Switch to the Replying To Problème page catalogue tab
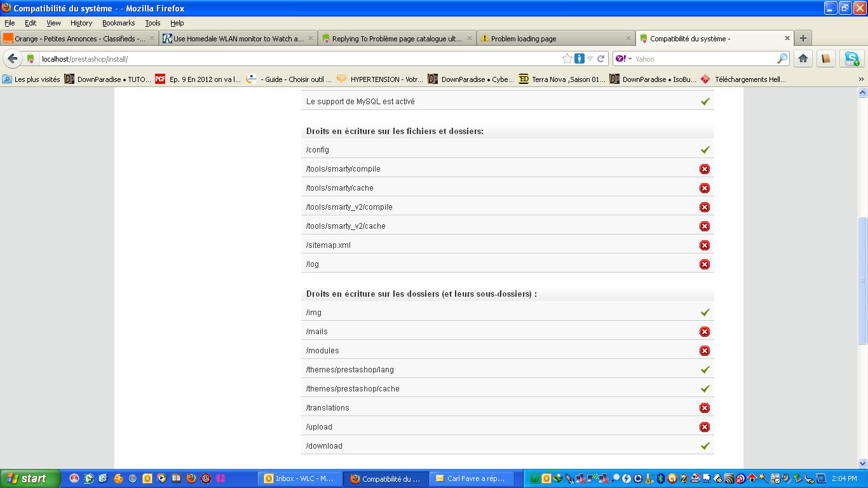This screenshot has width=868, height=488. coord(397,38)
